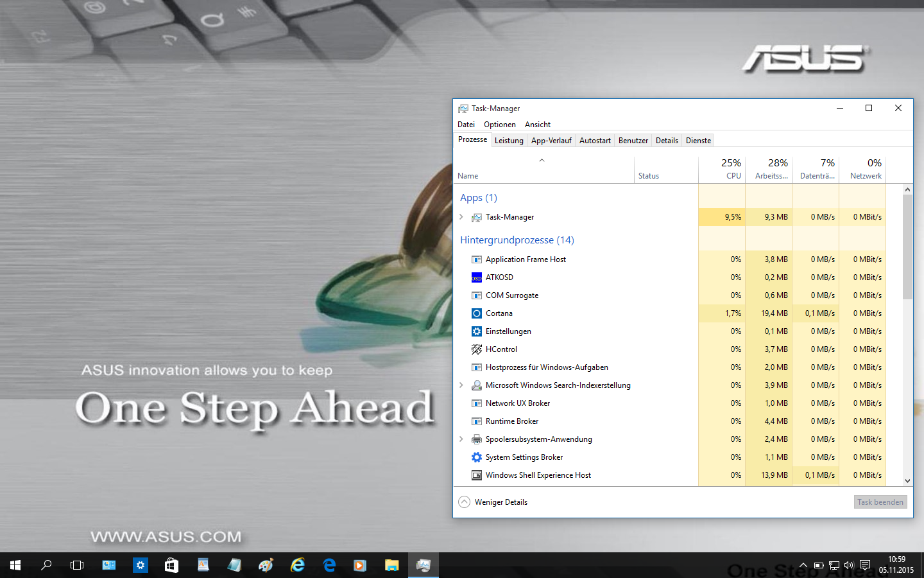Open the Action Center notifications icon
The height and width of the screenshot is (578, 924).
865,565
